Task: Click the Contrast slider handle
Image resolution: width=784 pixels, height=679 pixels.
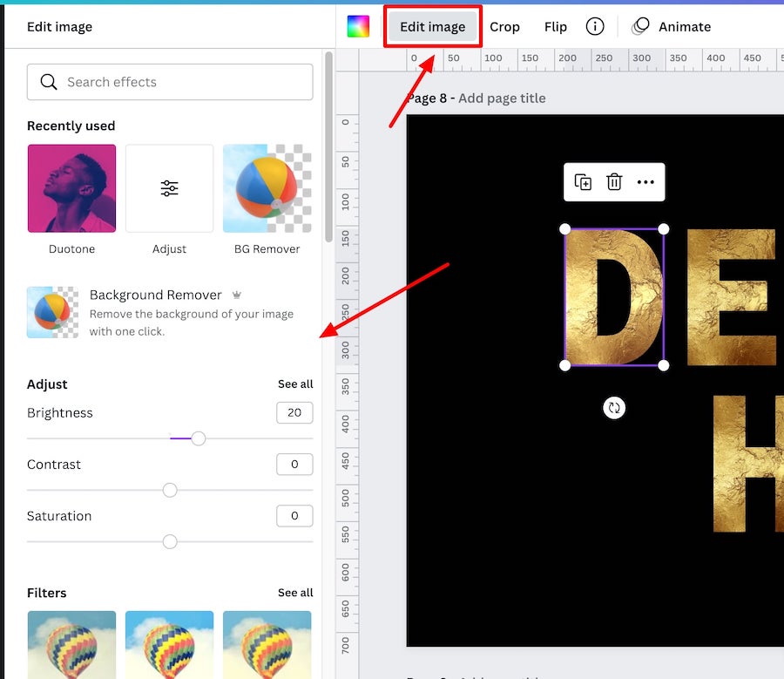Action: 170,490
